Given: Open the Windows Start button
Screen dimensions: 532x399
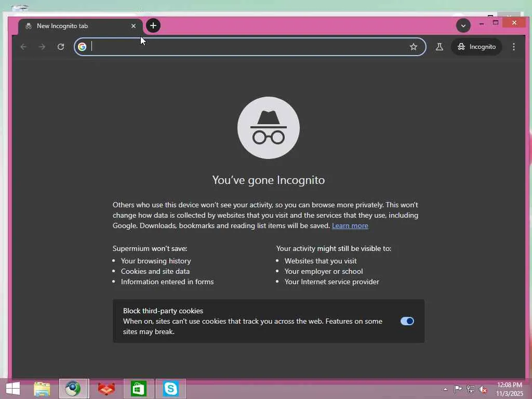Looking at the screenshot, I should (x=13, y=389).
